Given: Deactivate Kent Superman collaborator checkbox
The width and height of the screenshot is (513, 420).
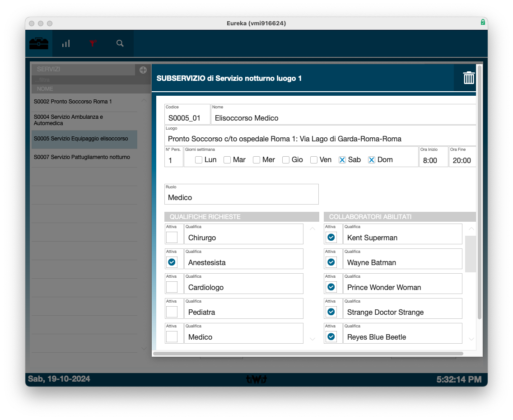Looking at the screenshot, I should tap(331, 237).
